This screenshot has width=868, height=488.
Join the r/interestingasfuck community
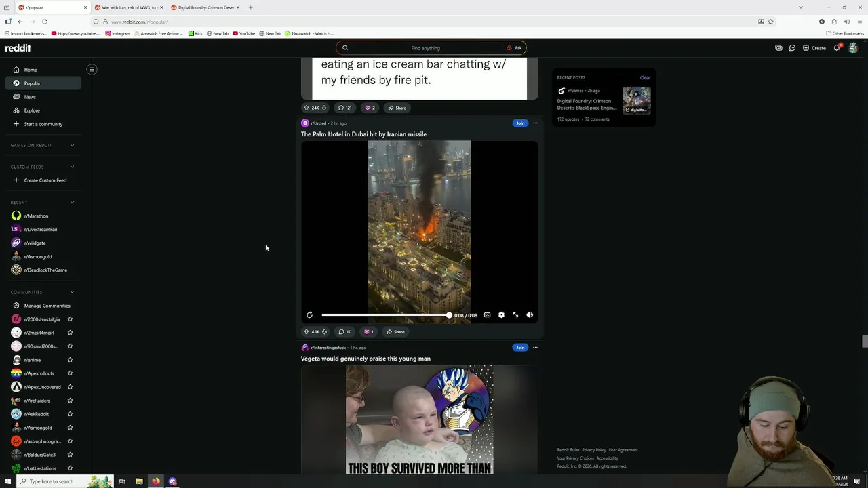[520, 348]
